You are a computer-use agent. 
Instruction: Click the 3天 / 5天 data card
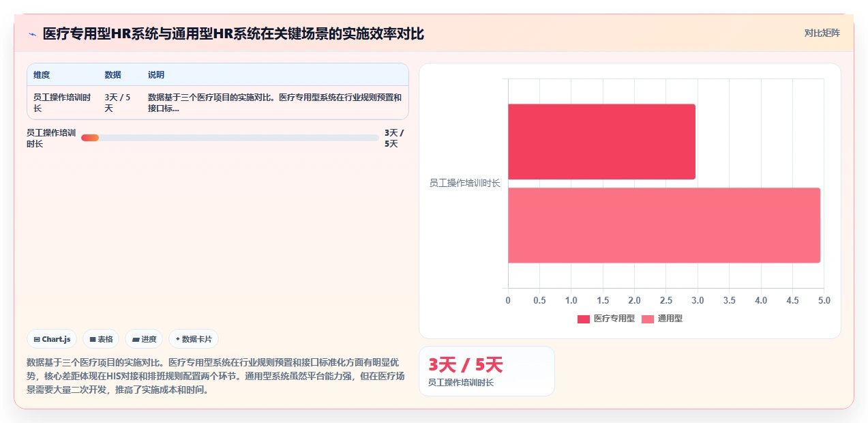click(x=487, y=371)
